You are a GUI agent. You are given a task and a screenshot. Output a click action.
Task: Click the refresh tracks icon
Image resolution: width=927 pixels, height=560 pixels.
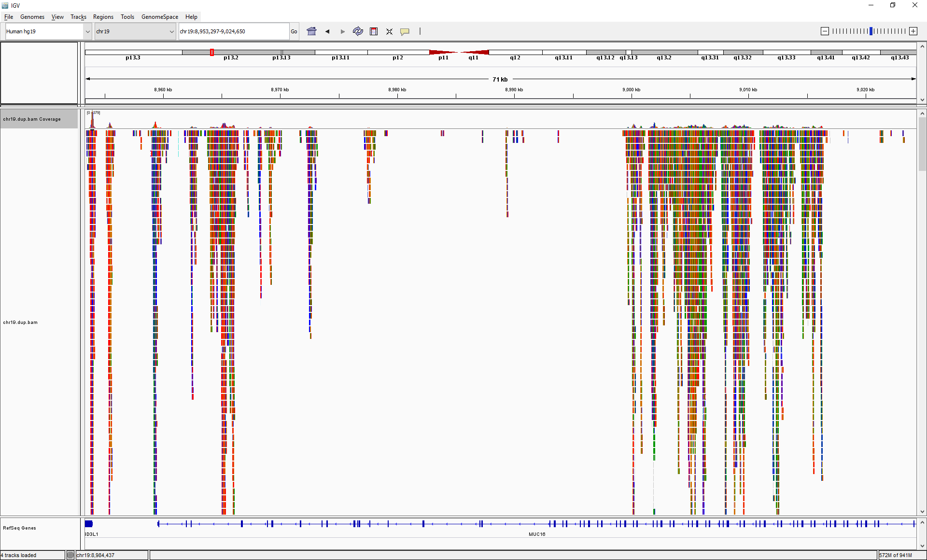click(x=358, y=31)
